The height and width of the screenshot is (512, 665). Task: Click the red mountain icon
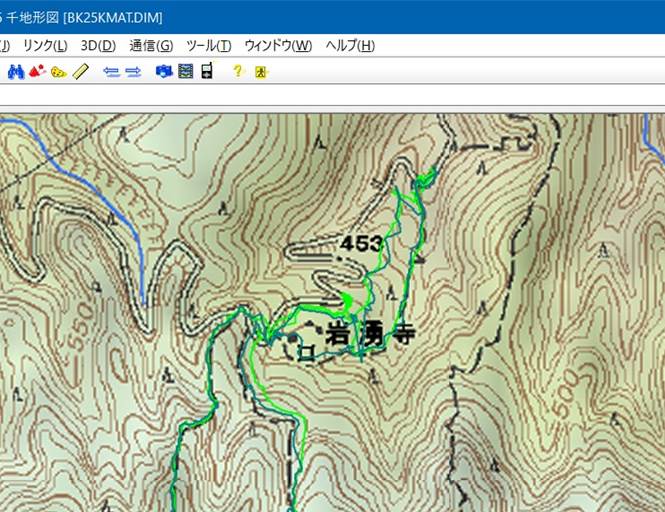point(37,71)
